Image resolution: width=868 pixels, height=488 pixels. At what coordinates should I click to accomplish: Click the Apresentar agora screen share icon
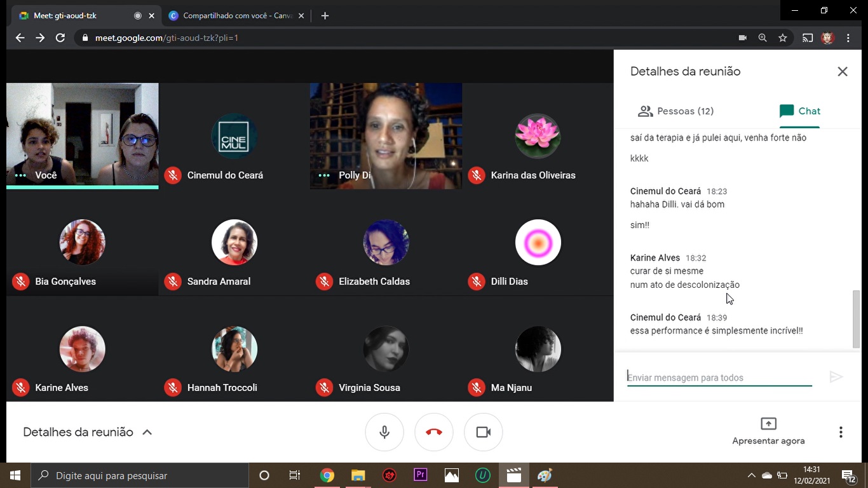[x=768, y=424]
